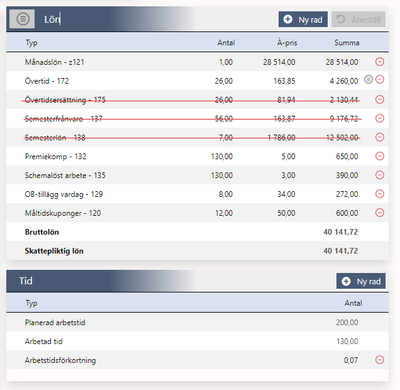Screen dimensions: 400x390
Task: Click OB-tillägg vardag antal 8,00
Action: (225, 194)
